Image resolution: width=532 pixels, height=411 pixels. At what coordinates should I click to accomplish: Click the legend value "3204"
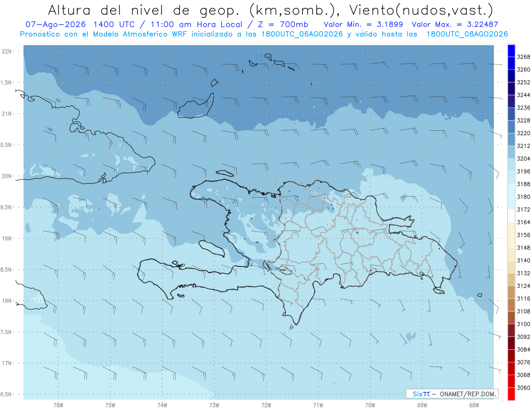click(x=523, y=159)
